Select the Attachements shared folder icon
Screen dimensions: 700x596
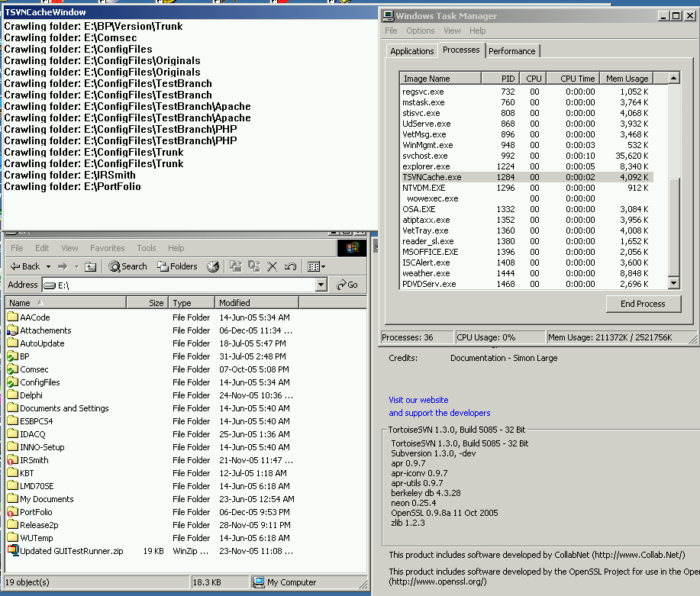[12, 330]
